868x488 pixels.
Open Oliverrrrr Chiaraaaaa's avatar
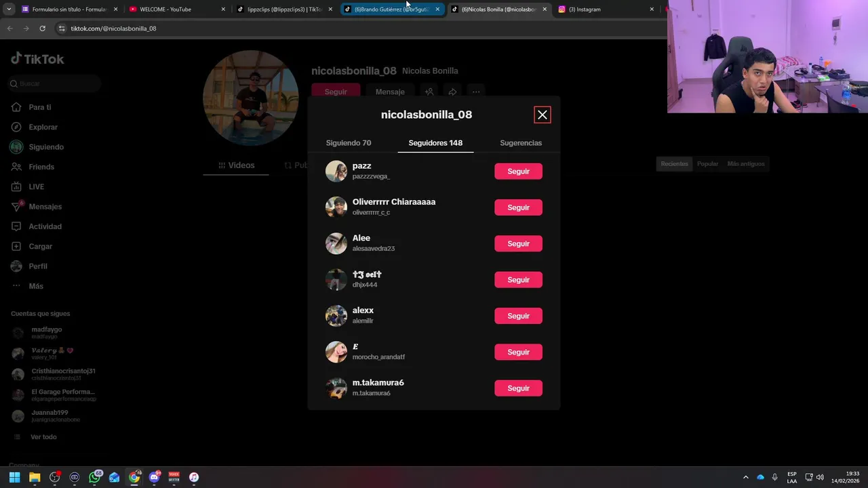pos(336,207)
